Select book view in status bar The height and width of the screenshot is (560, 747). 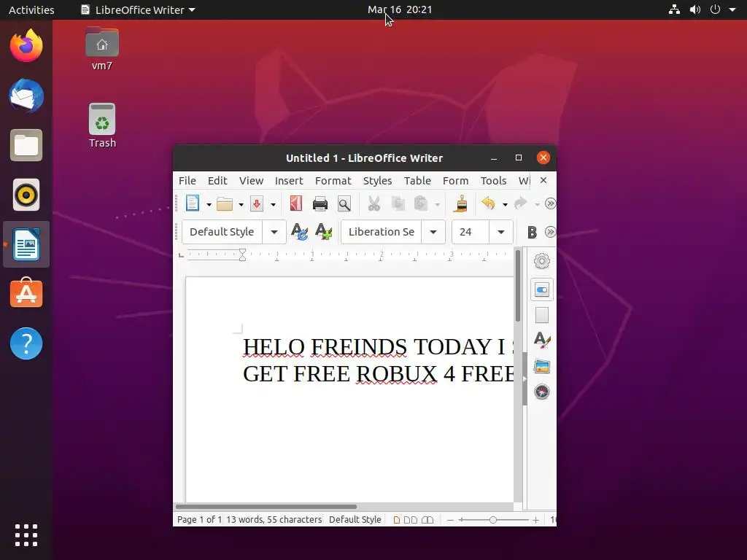coord(427,520)
